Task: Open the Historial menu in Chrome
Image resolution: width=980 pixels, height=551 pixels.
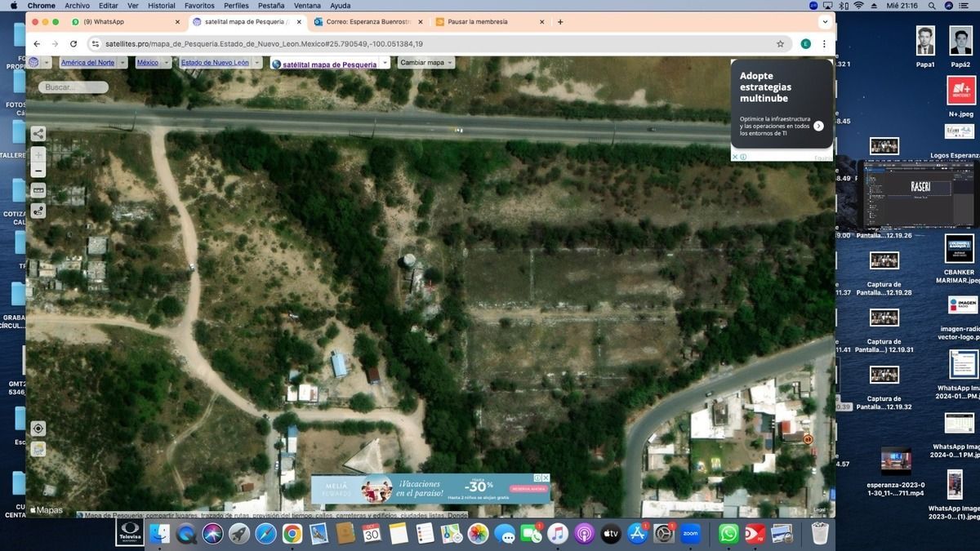Action: click(162, 6)
